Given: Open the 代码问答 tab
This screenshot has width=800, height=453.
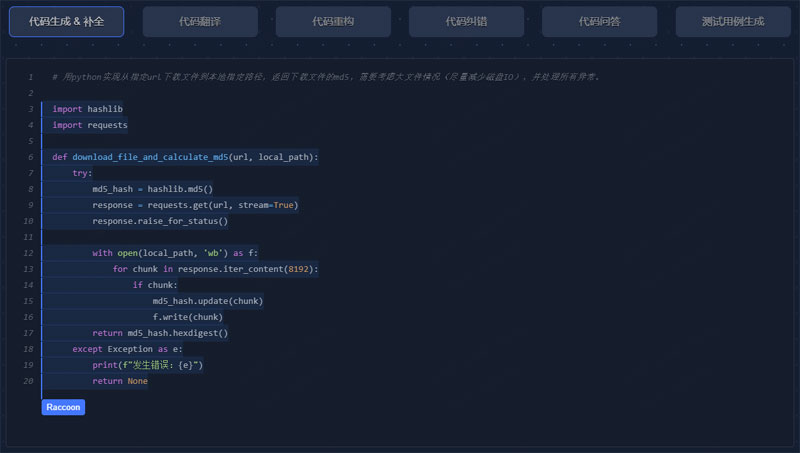Looking at the screenshot, I should point(599,21).
